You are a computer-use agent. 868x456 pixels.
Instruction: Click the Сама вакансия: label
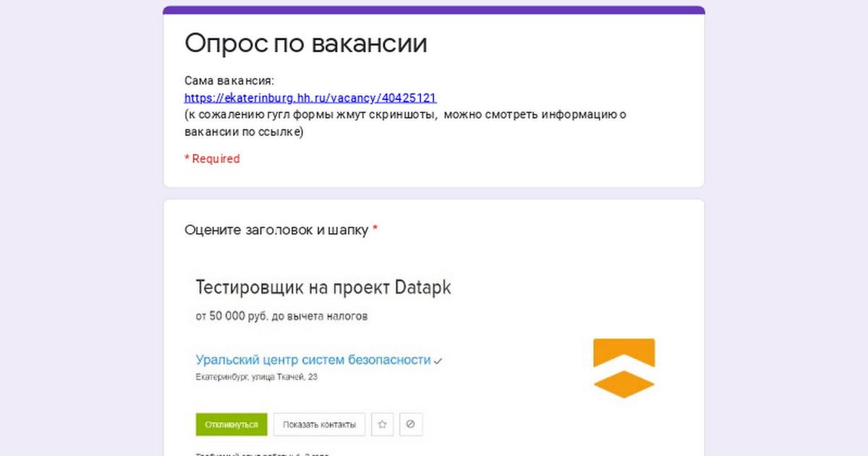point(229,80)
